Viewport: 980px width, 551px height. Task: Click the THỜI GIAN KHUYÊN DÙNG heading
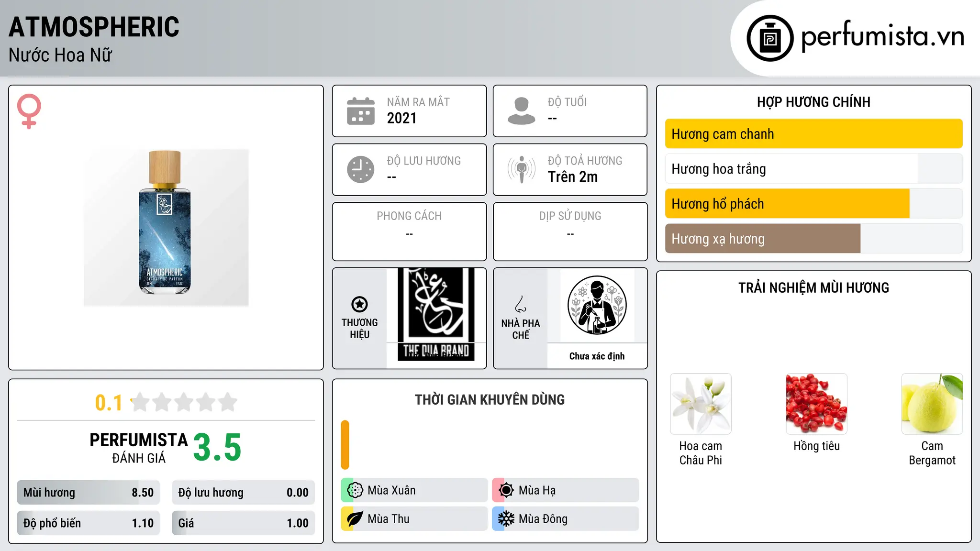[x=490, y=400]
